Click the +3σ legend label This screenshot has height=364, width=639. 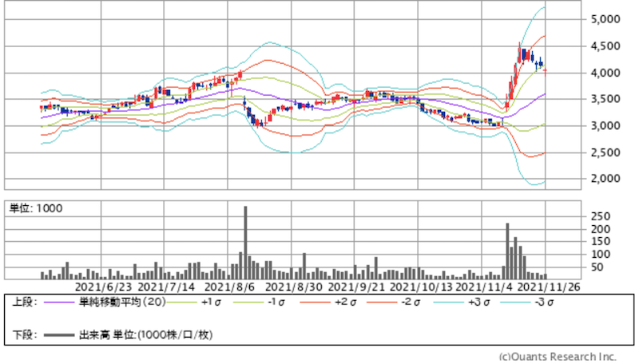pyautogui.click(x=478, y=303)
